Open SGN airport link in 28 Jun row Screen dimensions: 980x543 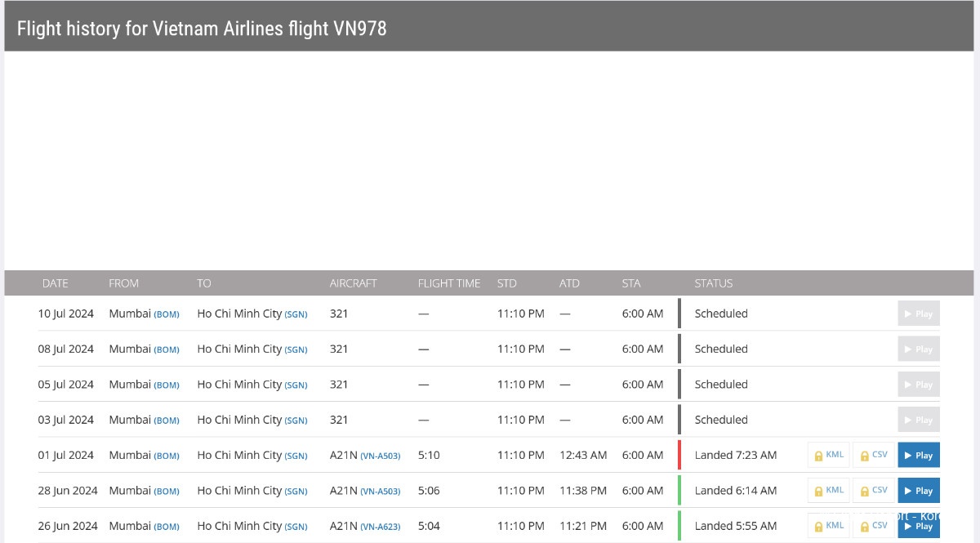[296, 492]
